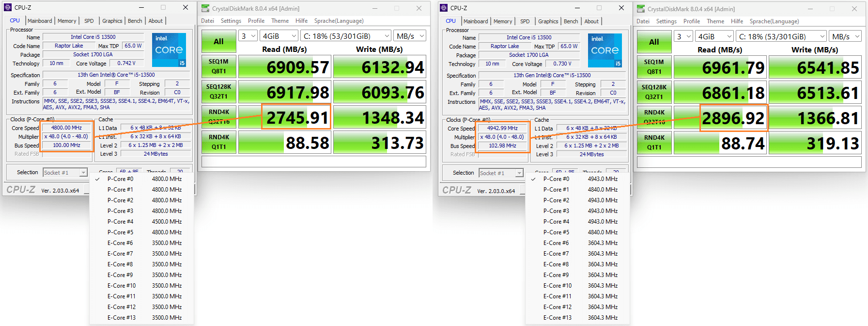868x326 pixels.
Task: Click the CrystalDiskMark title bar icon in the right CrystalDiskMark window
Action: tap(641, 9)
